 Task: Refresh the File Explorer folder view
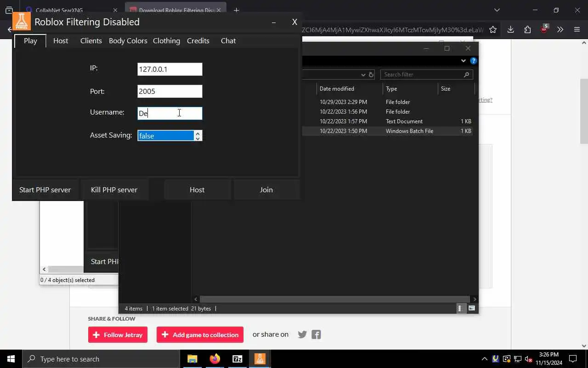[x=371, y=75]
